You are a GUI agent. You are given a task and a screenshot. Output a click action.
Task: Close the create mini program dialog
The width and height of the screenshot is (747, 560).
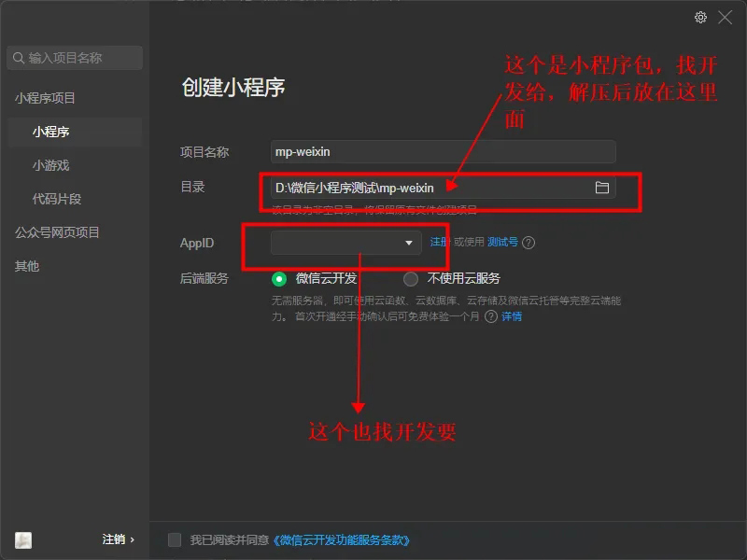pos(726,18)
